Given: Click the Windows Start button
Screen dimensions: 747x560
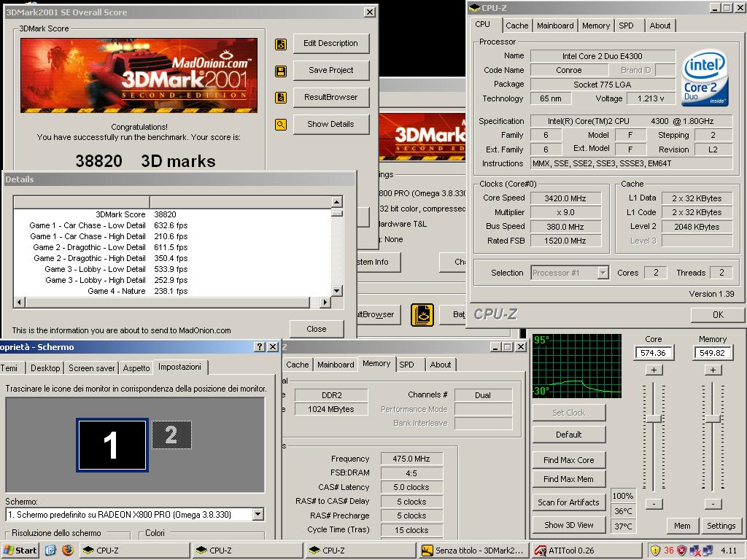Looking at the screenshot, I should coord(21,551).
